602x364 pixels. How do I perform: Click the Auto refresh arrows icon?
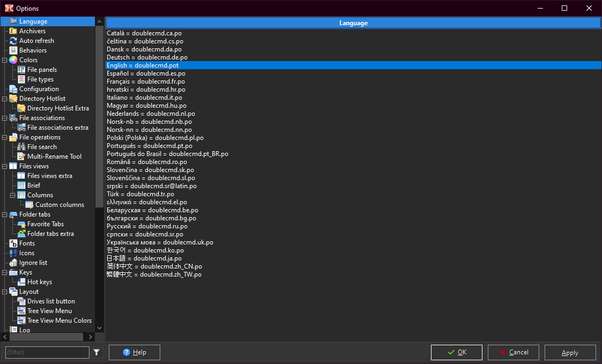tap(13, 41)
